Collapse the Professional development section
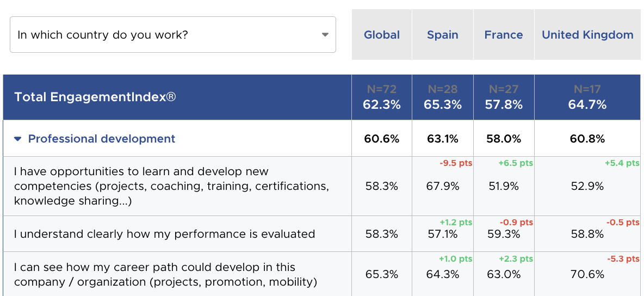The width and height of the screenshot is (644, 296). point(18,139)
